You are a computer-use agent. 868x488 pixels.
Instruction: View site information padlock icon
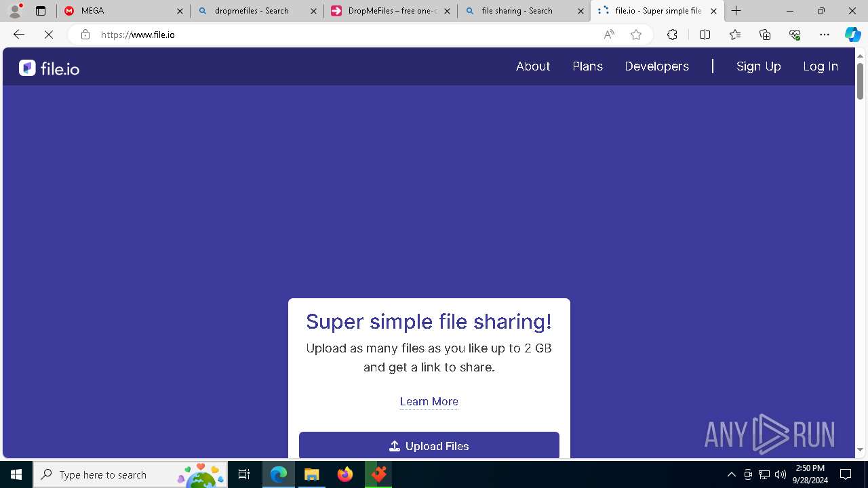(x=85, y=35)
